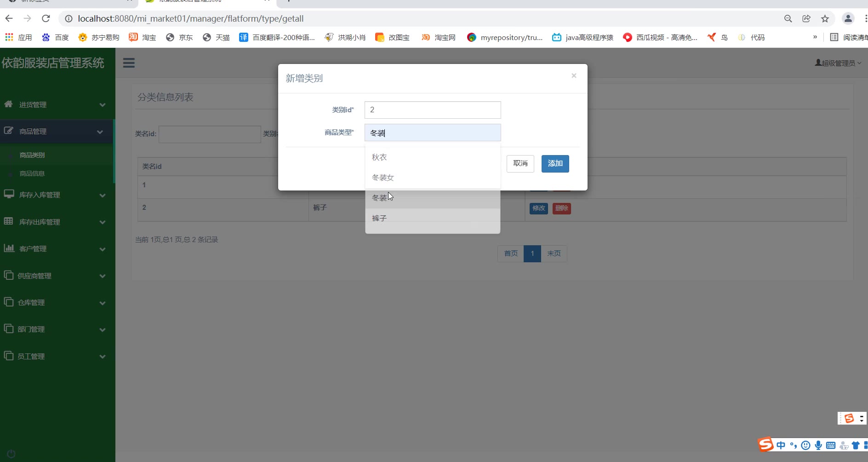Choose 裤子 from the autocomplete suggestions
This screenshot has height=462, width=868.
click(433, 218)
